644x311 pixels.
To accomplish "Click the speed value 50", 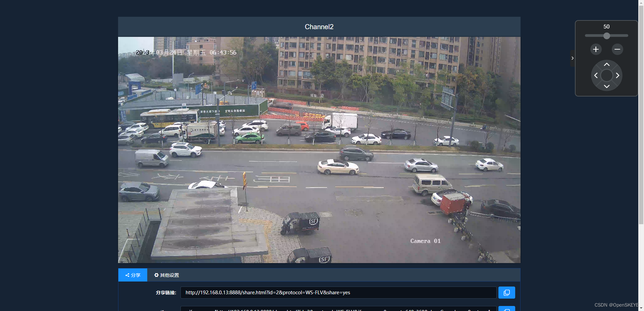I will (x=606, y=26).
